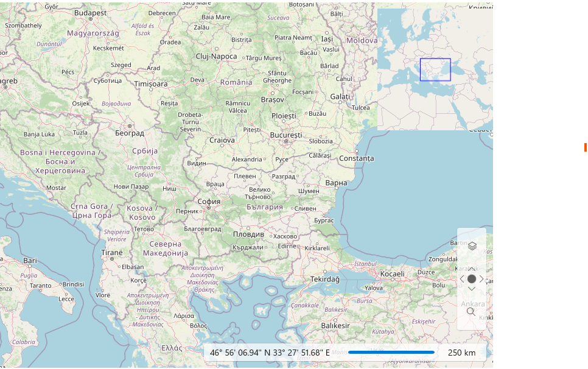This screenshot has width=588, height=369.
Task: Click the Edirne city label
Action: (287, 247)
